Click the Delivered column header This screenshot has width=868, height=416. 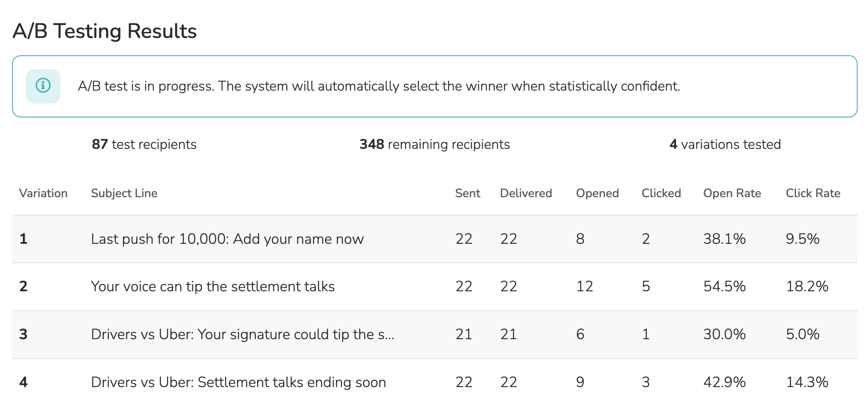(526, 193)
